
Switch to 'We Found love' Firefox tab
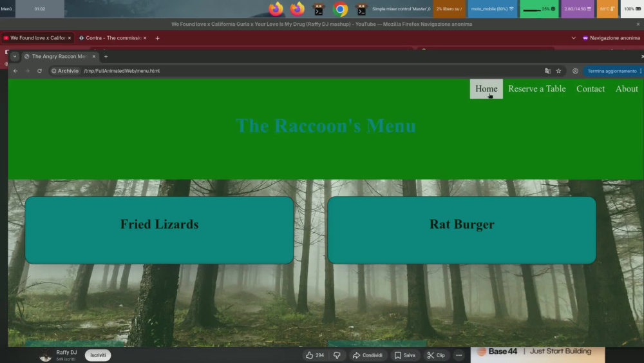point(37,38)
